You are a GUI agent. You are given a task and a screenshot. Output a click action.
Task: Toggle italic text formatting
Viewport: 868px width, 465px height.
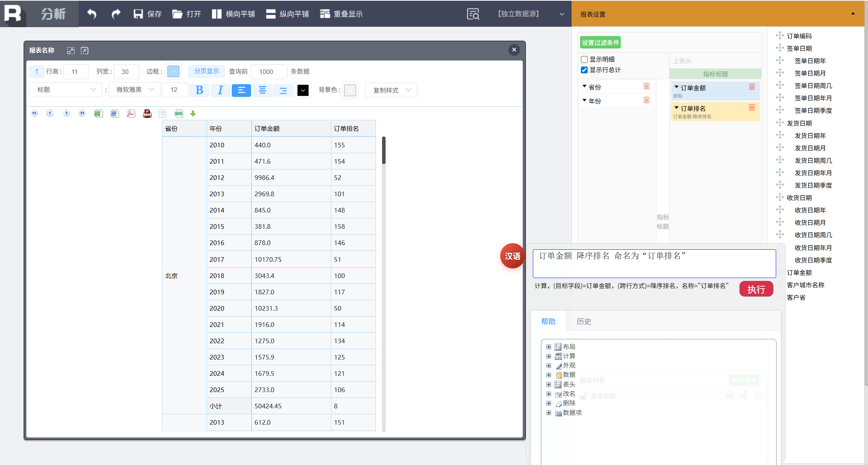coord(220,90)
